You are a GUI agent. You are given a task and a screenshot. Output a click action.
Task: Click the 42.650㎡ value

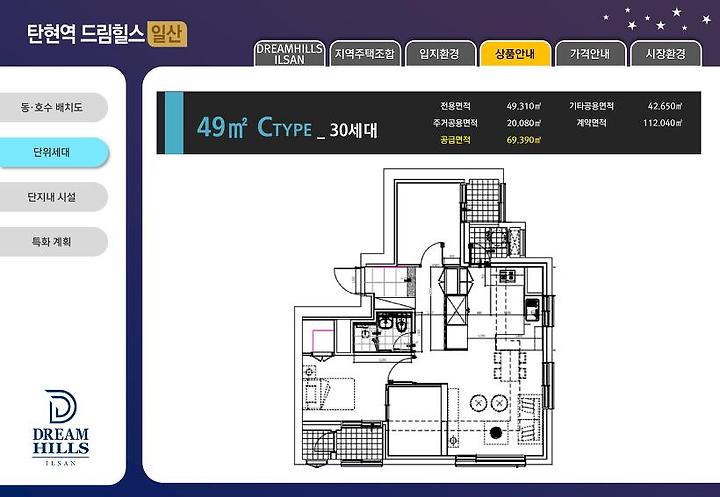coord(665,106)
